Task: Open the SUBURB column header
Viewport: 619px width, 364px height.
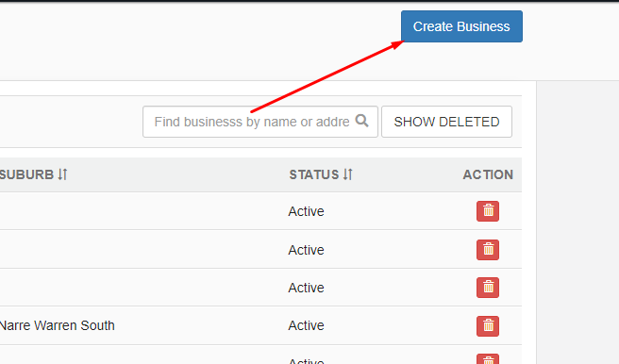Action: (26, 174)
